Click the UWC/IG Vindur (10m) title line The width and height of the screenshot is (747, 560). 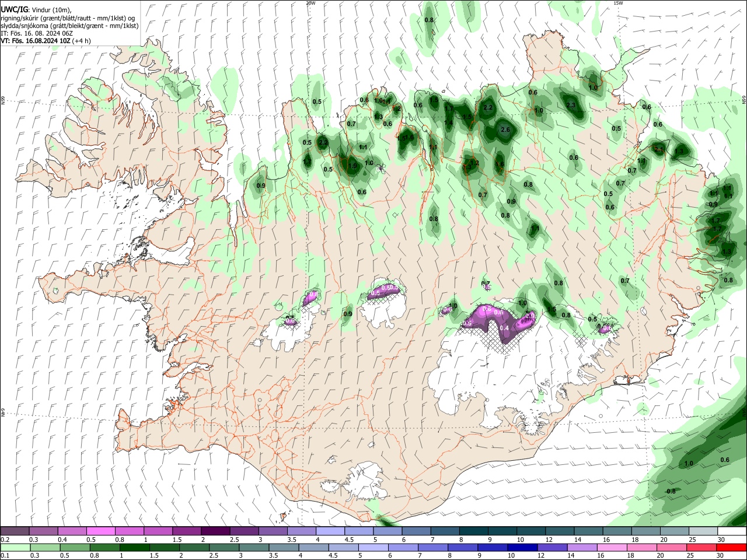36,10
